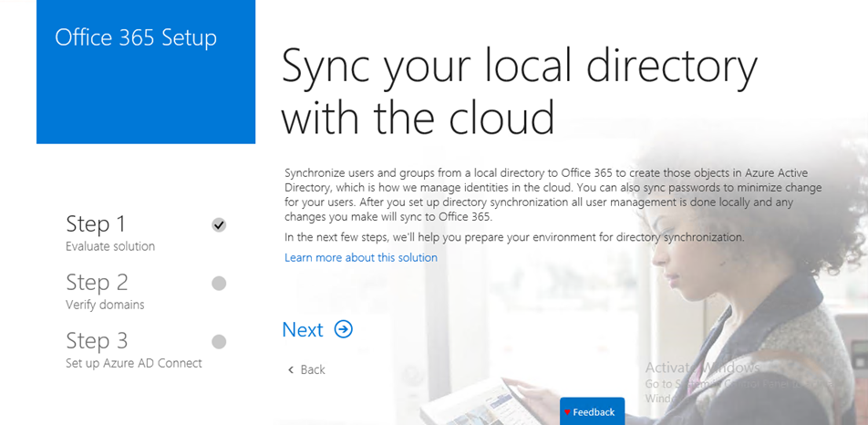
Task: Click the Next arrow circle icon
Action: (343, 330)
